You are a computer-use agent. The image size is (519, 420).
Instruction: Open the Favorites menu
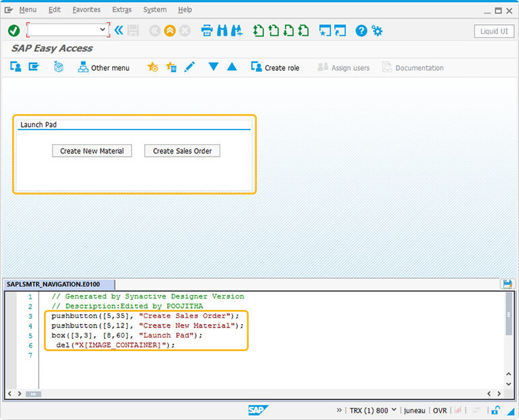pos(86,10)
